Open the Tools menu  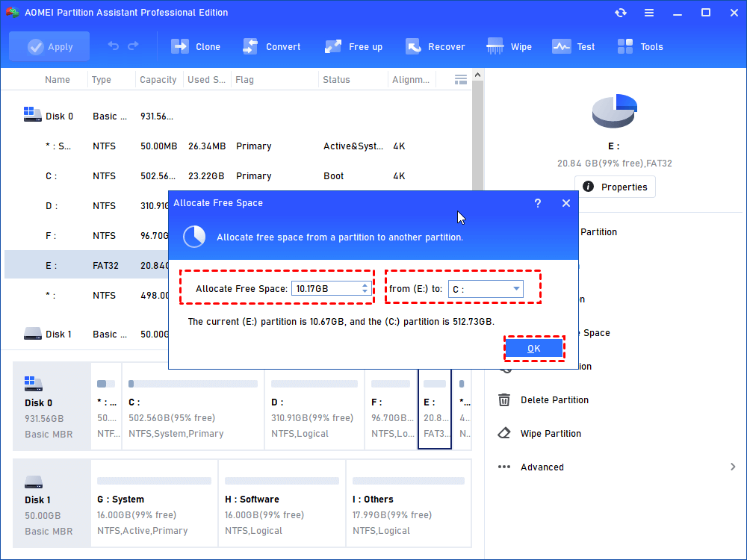click(x=640, y=46)
